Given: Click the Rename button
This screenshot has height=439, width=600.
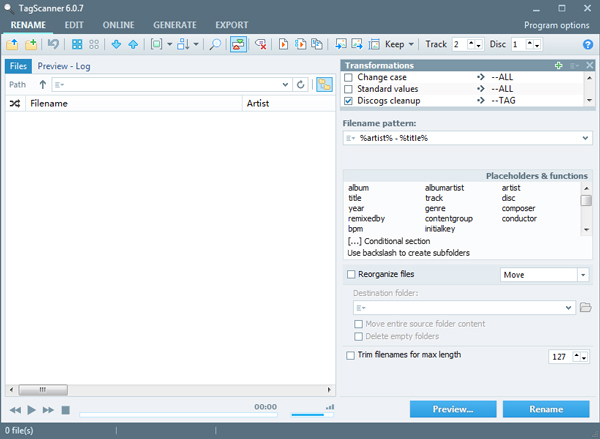Looking at the screenshot, I should pyautogui.click(x=546, y=409).
